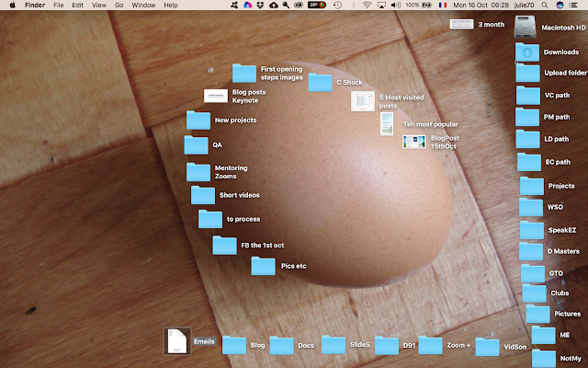Select the New projects folder

pyautogui.click(x=198, y=121)
